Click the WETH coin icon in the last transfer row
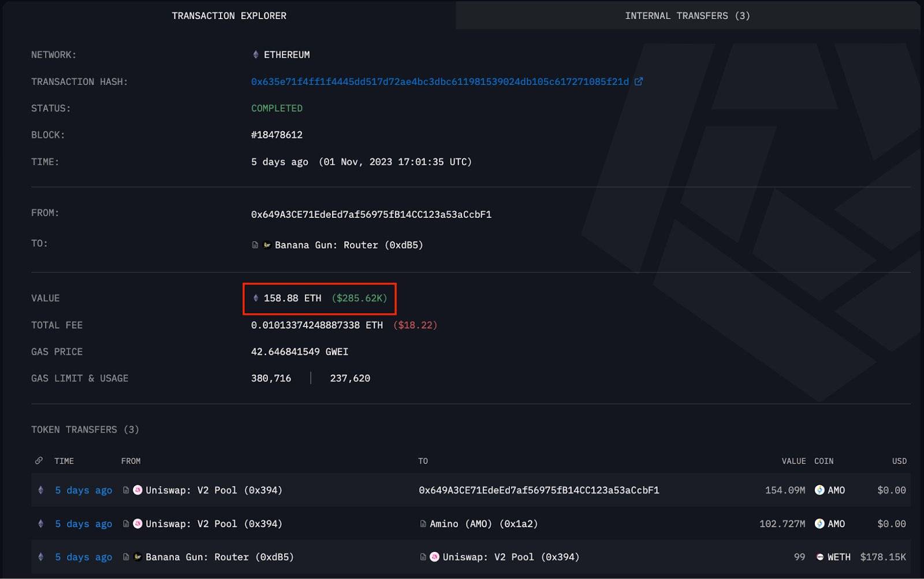Screen dimensions: 924x579 pyautogui.click(x=819, y=557)
